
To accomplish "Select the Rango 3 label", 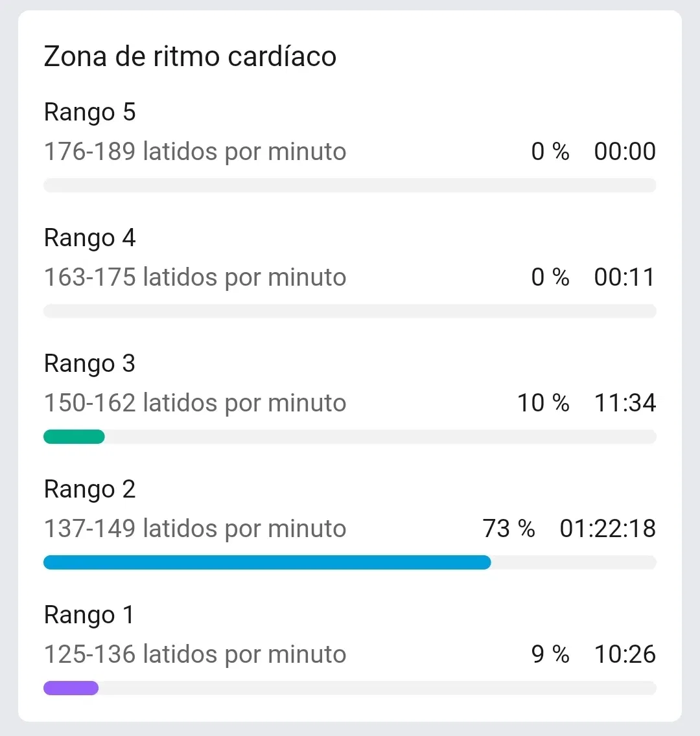I will 89,363.
